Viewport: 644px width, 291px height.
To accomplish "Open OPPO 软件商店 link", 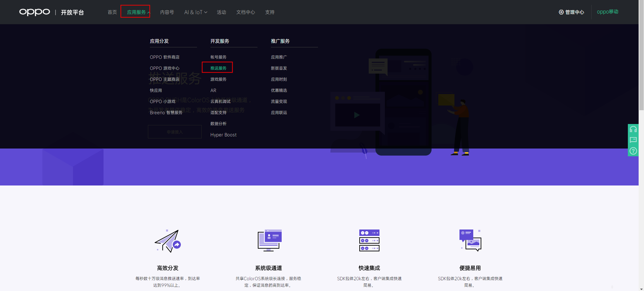I will point(164,57).
